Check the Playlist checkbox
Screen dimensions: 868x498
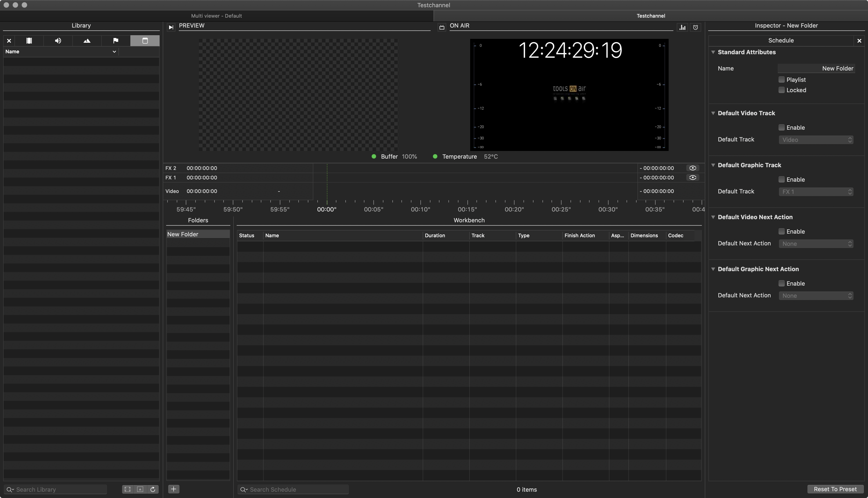[x=781, y=79]
